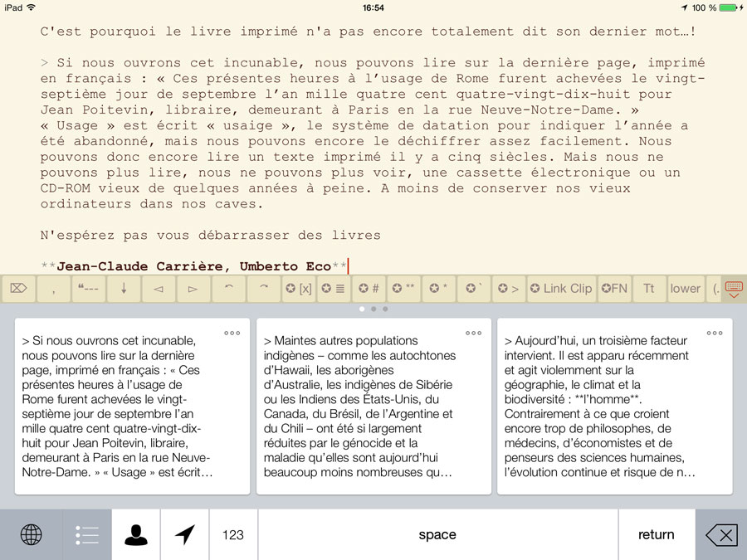Tap the quote-dashes key in toolbar
The width and height of the screenshot is (747, 560).
click(88, 289)
